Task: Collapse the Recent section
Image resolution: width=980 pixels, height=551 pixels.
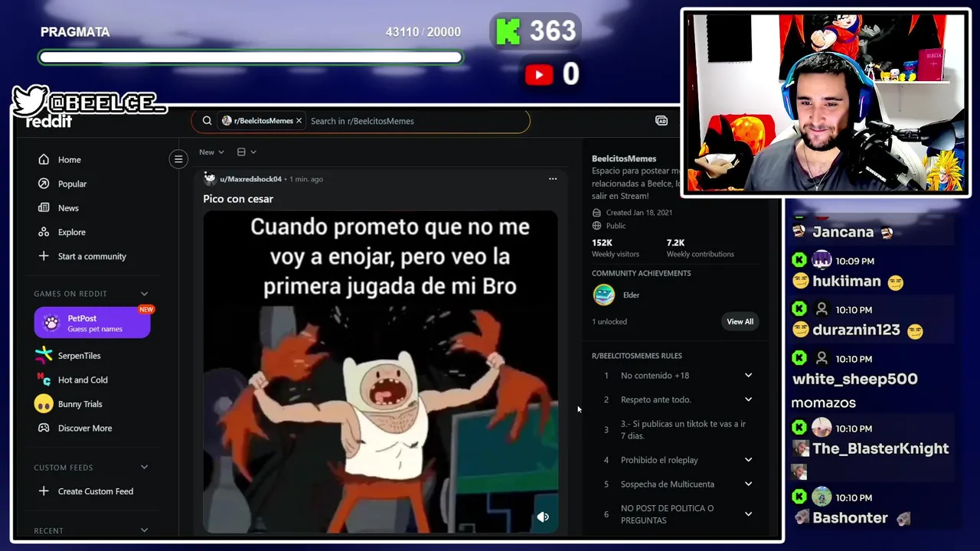Action: coord(144,530)
